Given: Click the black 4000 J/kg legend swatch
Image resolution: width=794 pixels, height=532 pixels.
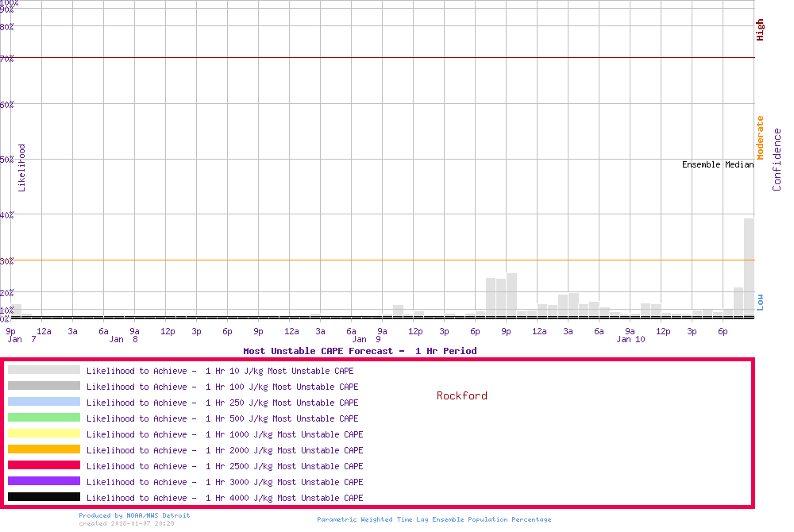Looking at the screenshot, I should point(44,497).
